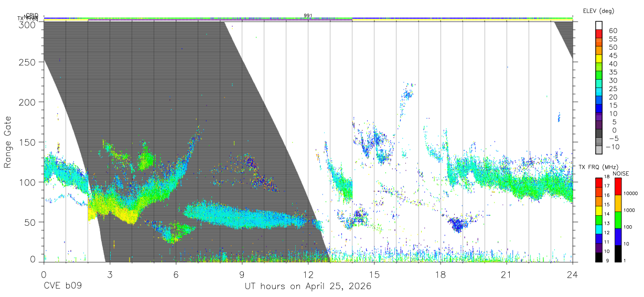The height and width of the screenshot is (297, 644).
Task: Click the '991' CPID value above the plot
Action: coord(308,15)
